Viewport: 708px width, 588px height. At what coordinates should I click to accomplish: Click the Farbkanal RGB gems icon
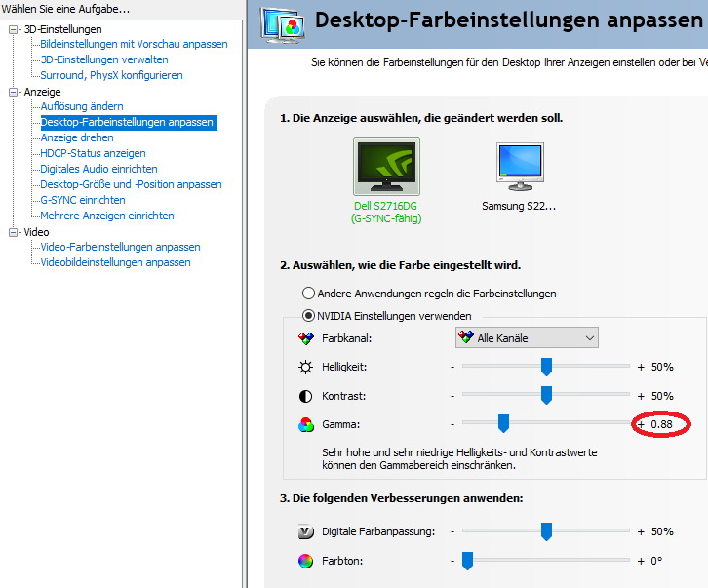pos(305,338)
